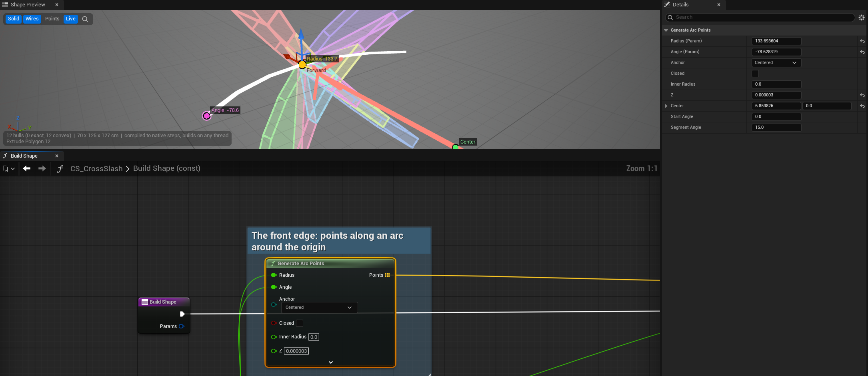Screen dimensions: 868x376
Task: Close the Build Shape tab
Action: 57,156
